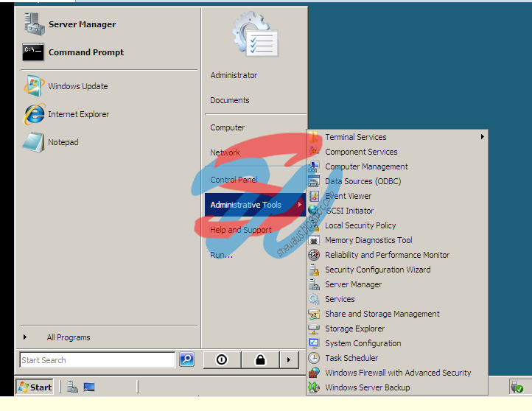Click the lock computer icon
Image resolution: width=532 pixels, height=411 pixels.
(260, 359)
